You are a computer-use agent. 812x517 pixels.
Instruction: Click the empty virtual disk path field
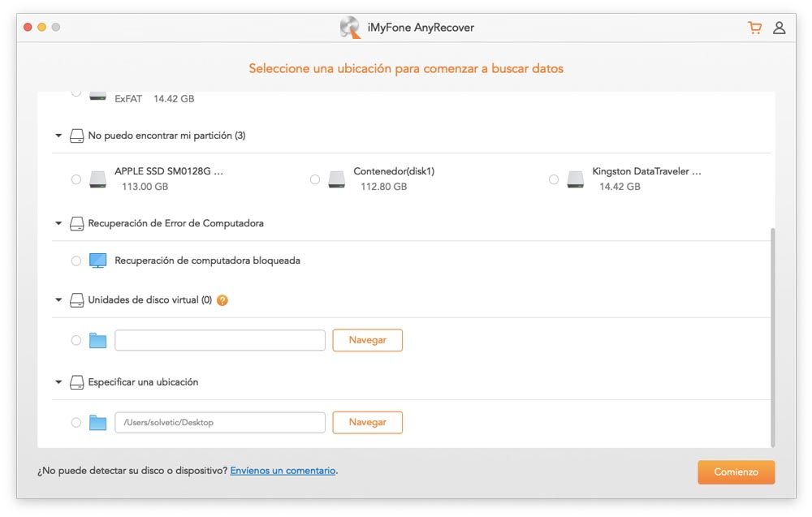pos(220,340)
